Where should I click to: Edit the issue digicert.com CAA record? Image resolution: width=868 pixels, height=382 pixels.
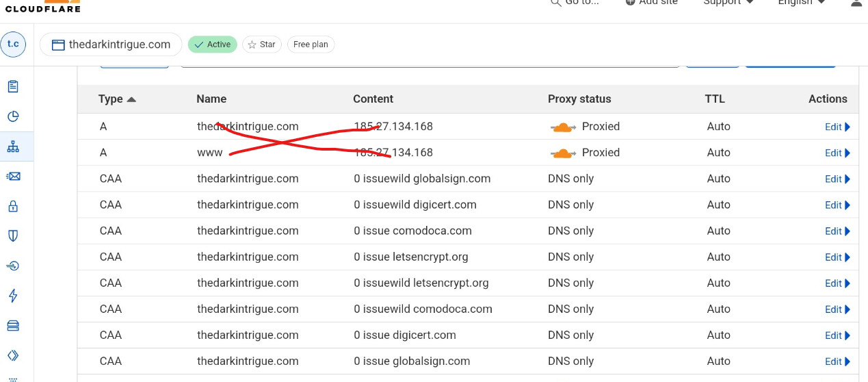(837, 335)
